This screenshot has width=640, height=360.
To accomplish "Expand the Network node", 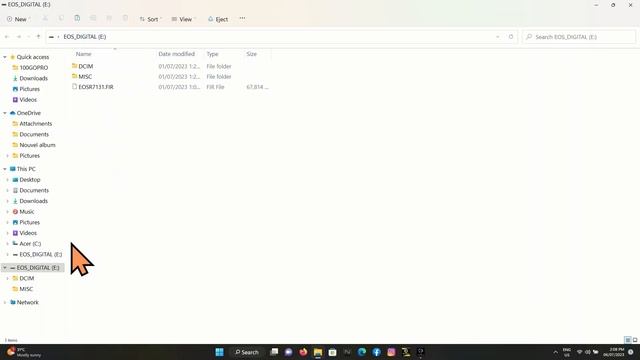I will [5, 302].
